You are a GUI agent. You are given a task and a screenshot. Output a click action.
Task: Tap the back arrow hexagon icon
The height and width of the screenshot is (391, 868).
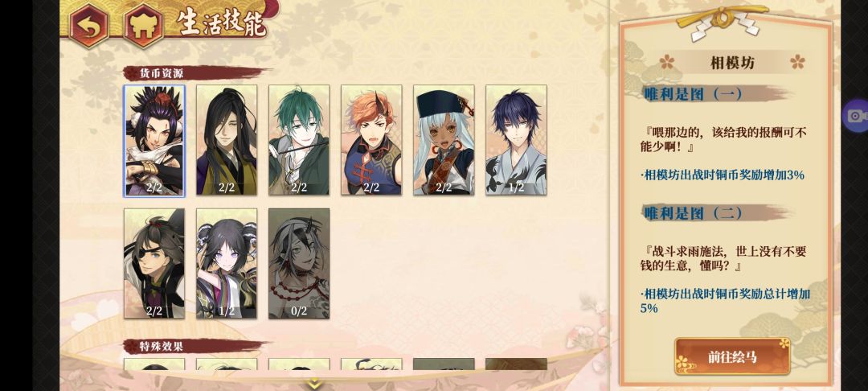pos(88,24)
